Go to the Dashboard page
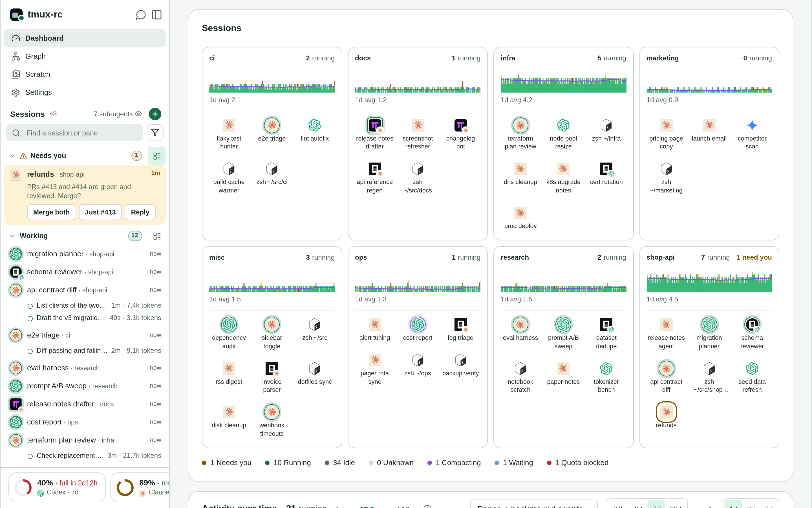This screenshot has width=812, height=508. coord(85,38)
